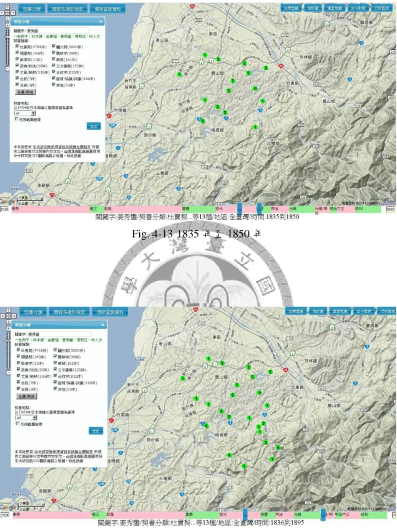Open green cluster marker 10 on the 1835–1850 map
Screen dimensions: 397x532
(255, 89)
